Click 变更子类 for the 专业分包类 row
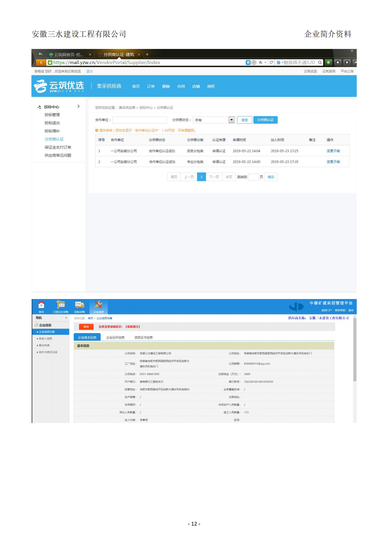 click(x=333, y=162)
